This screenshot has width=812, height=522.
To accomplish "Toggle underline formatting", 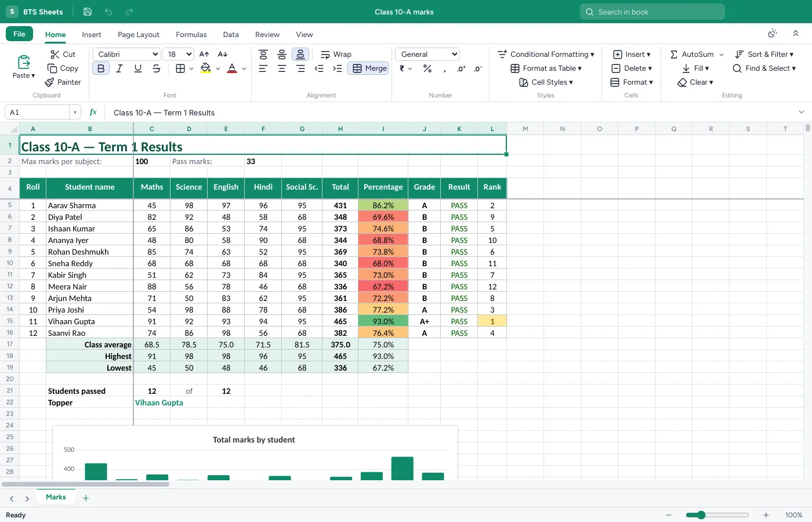I will coord(138,68).
